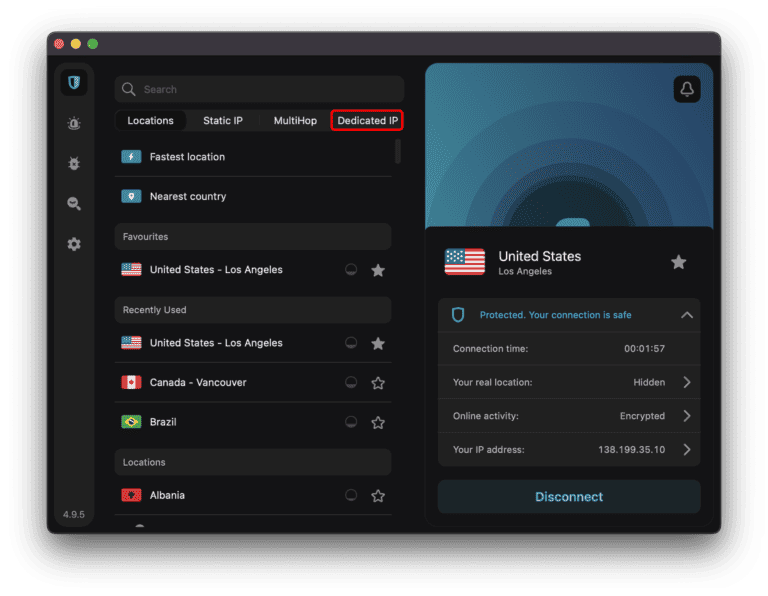Switch to Static IP tab
Image resolution: width=768 pixels, height=596 pixels.
pos(223,120)
